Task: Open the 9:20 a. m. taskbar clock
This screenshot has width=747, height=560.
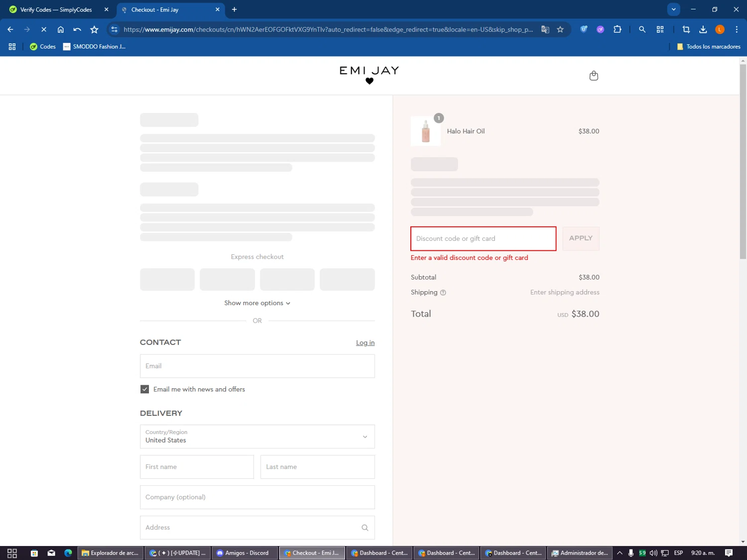Action: pyautogui.click(x=703, y=553)
